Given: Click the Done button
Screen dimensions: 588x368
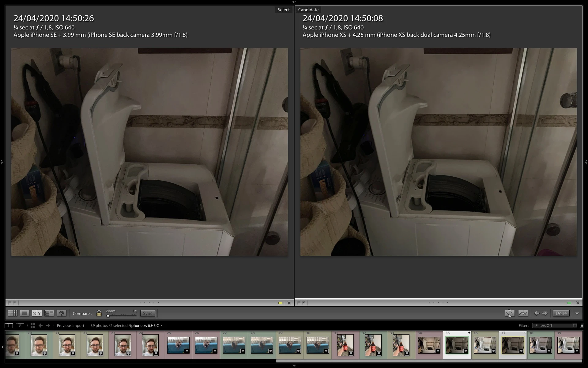Looking at the screenshot, I should 561,313.
